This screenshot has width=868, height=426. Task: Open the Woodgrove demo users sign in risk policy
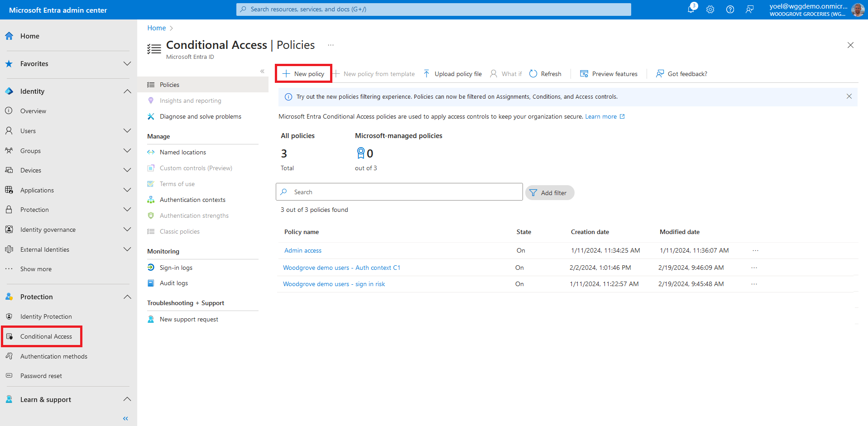pos(334,284)
